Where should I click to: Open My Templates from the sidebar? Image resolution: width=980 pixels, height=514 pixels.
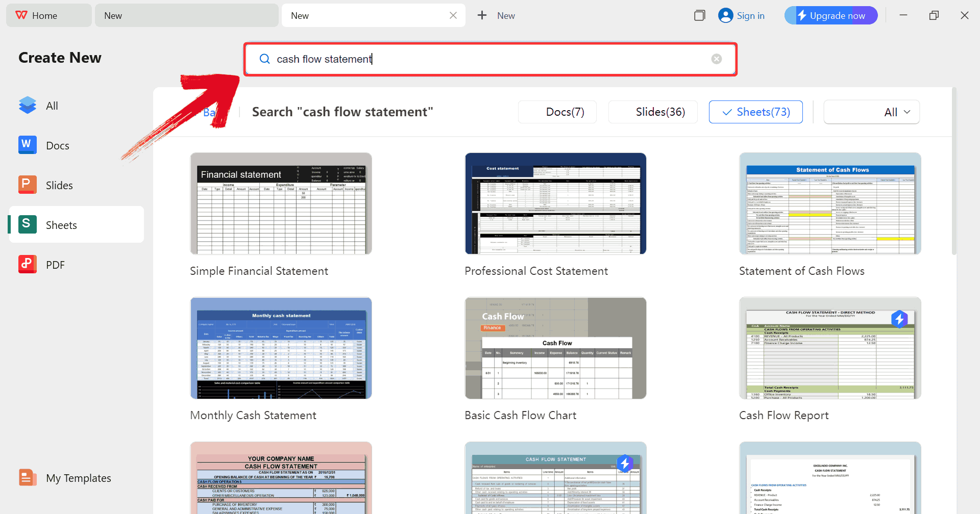pyautogui.click(x=79, y=478)
